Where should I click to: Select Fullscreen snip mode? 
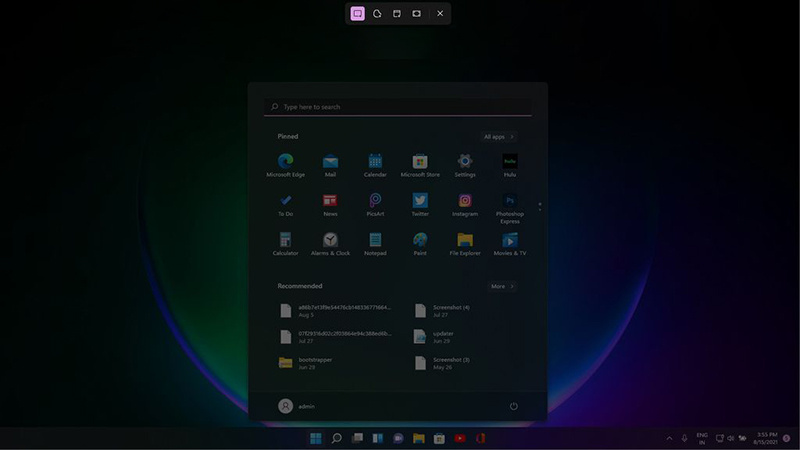coord(417,14)
